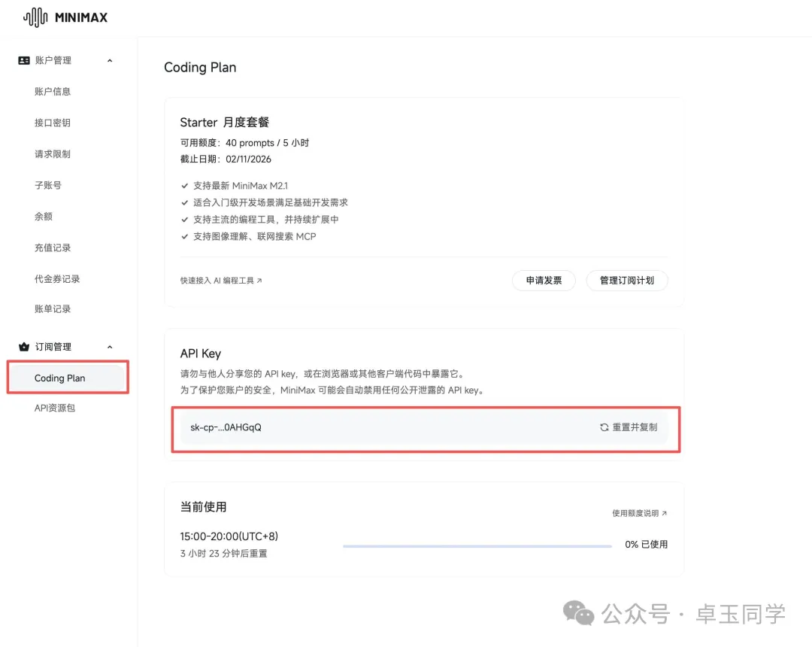This screenshot has width=812, height=647.
Task: Click the Starter 月度套餐 title
Action: pos(224,122)
